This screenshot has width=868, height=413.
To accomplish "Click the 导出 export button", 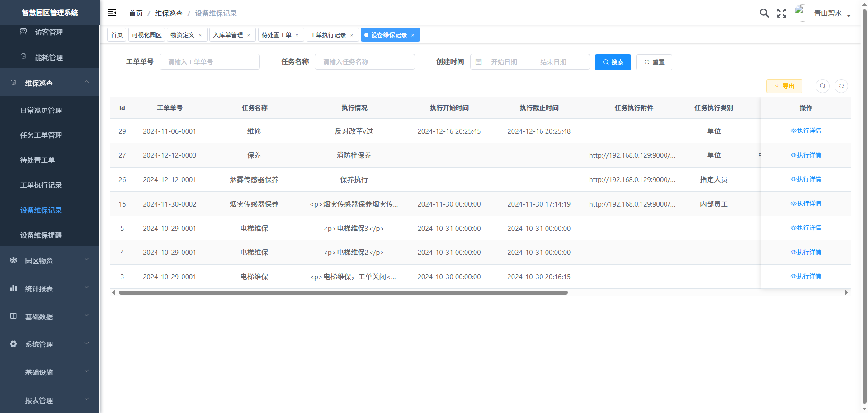I will pos(784,86).
